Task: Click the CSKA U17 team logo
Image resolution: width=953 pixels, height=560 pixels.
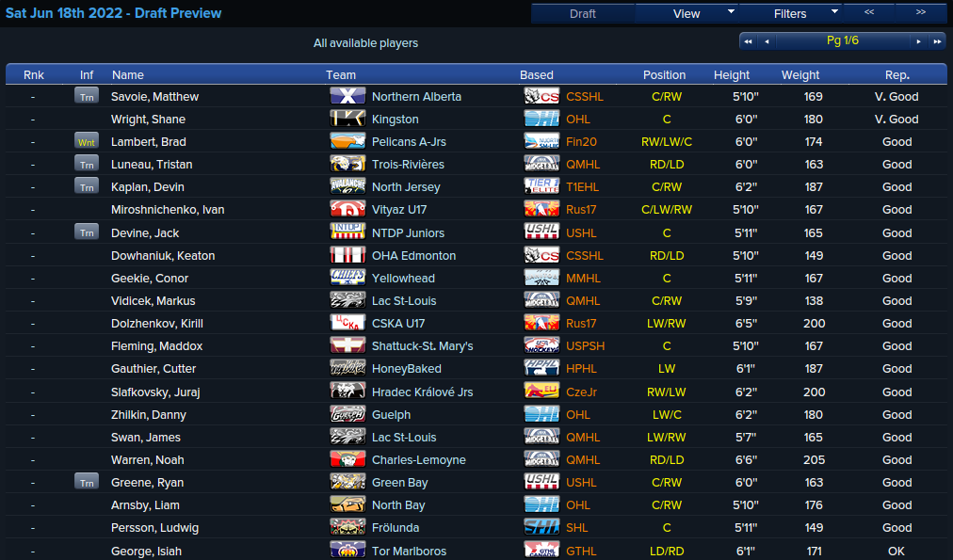Action: 347,323
